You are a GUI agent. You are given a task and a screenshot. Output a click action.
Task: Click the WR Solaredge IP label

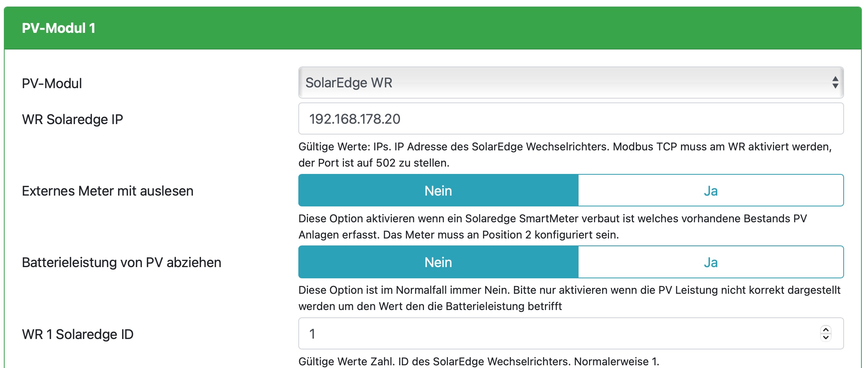(72, 119)
